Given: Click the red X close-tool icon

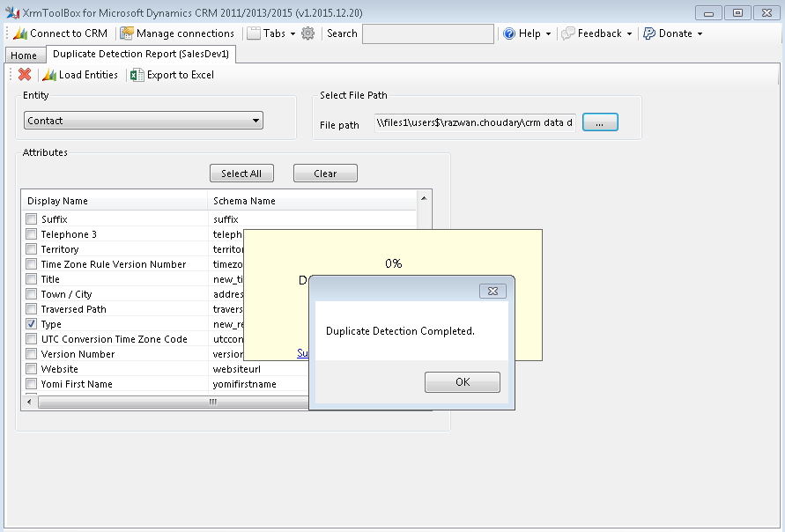Looking at the screenshot, I should tap(25, 75).
